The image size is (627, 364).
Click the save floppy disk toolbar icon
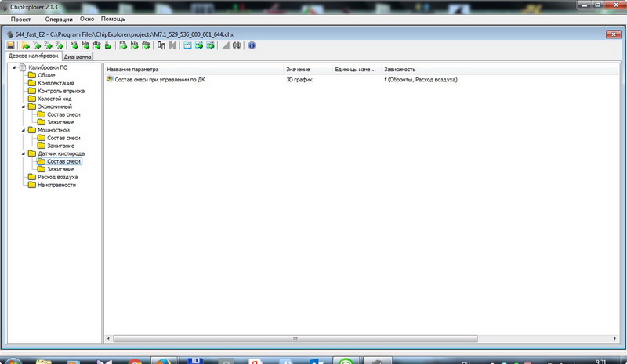11,45
